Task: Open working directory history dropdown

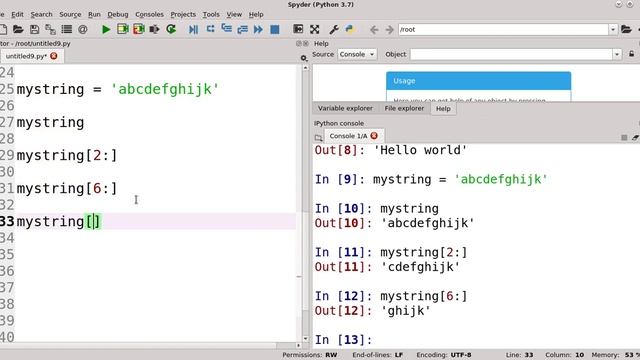Action: click(613, 29)
